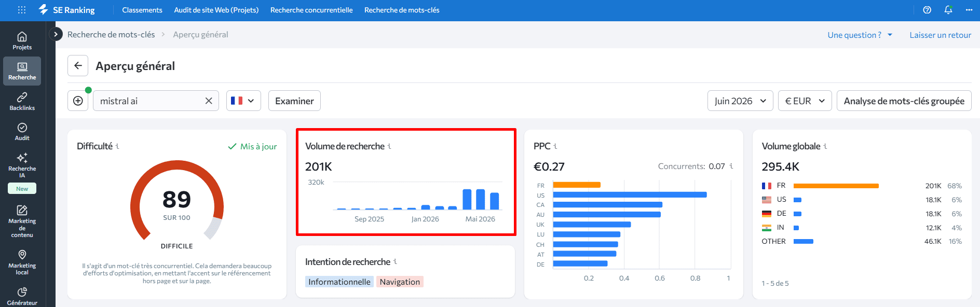This screenshot has height=307, width=980.
Task: Click the US bar in PPC chart
Action: [630, 195]
